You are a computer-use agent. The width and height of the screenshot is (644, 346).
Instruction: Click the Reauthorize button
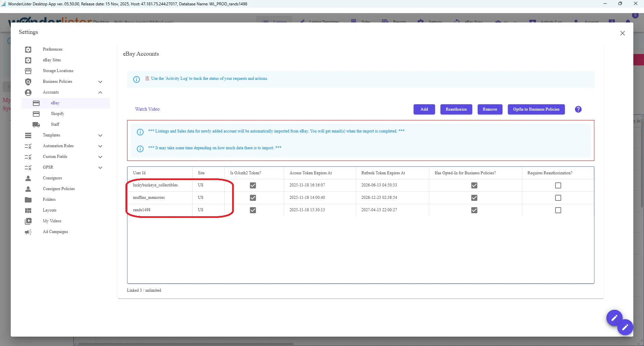(x=456, y=109)
